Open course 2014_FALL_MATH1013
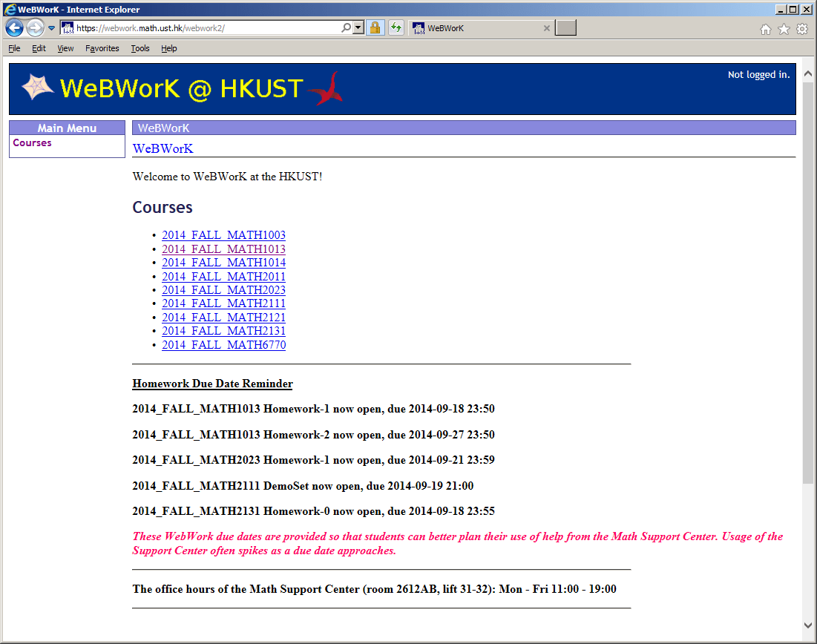 [224, 249]
